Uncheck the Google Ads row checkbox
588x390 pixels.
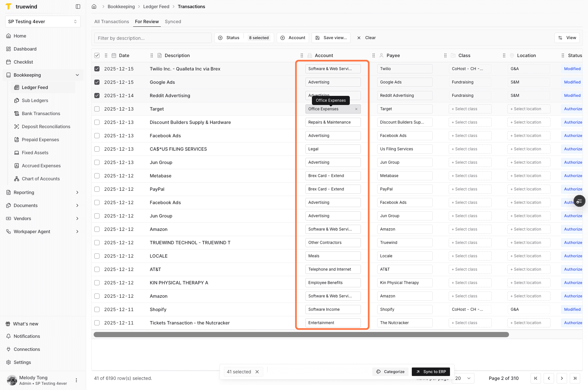tap(97, 82)
